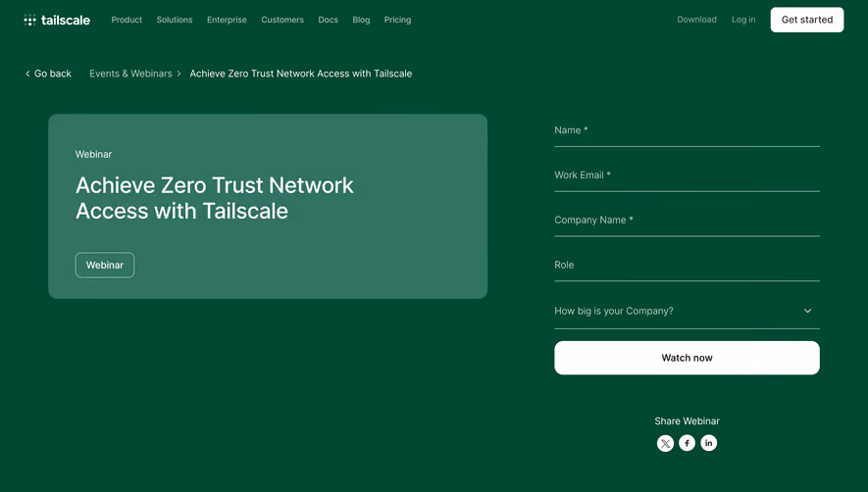Click the Tailscale logo
Image resolution: width=868 pixels, height=492 pixels.
(57, 20)
